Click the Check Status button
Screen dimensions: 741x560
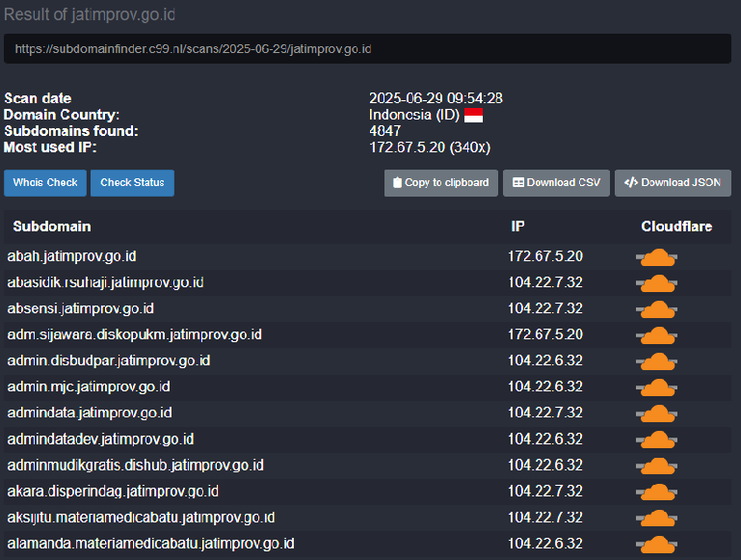(132, 183)
